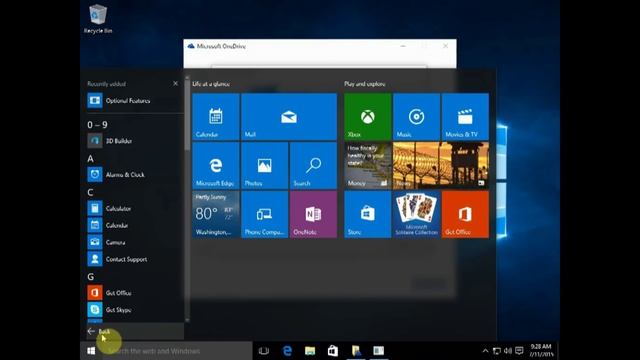Open the Music tile
This screenshot has width=640, height=360.
pos(416,117)
